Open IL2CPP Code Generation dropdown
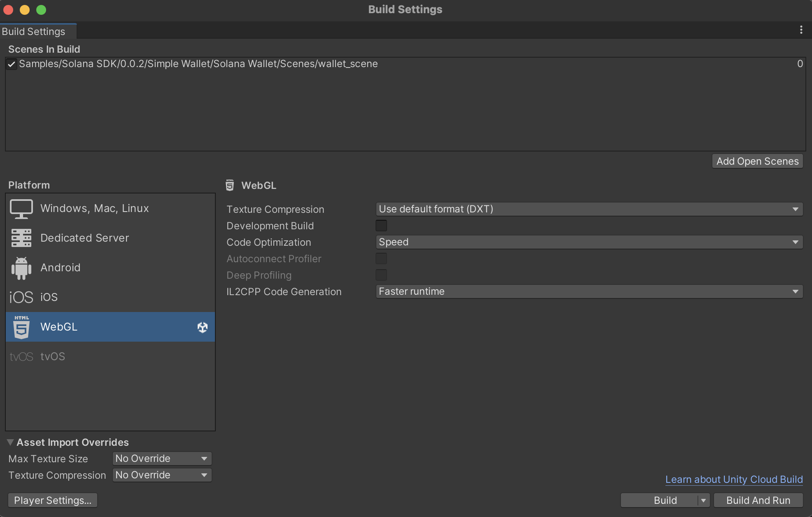Viewport: 812px width, 517px height. 589,291
